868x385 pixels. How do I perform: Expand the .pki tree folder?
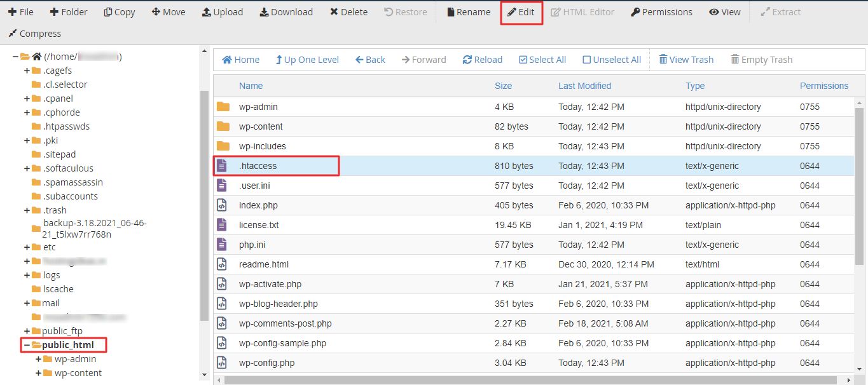click(x=27, y=140)
